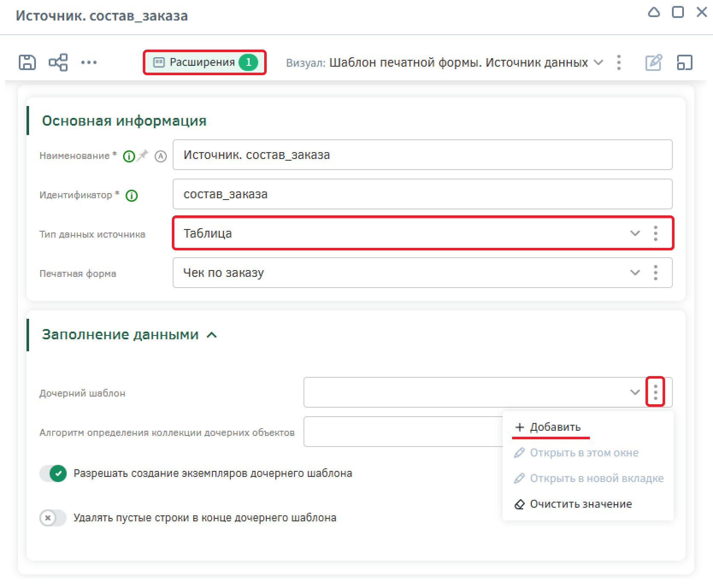The image size is (713, 588).
Task: Click the layout panel icon at top right
Action: (x=684, y=62)
